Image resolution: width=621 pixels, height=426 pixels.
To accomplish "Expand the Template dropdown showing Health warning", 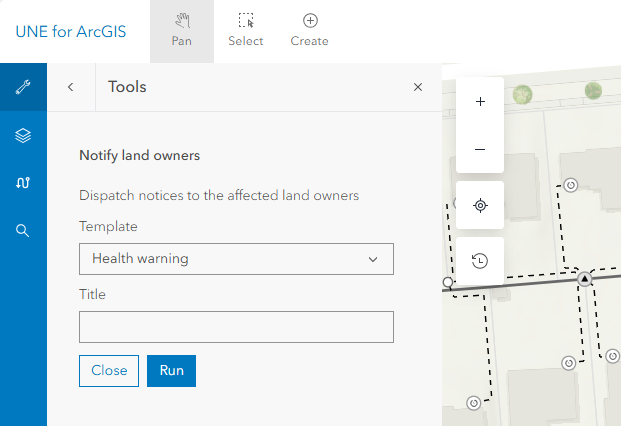I will pos(236,259).
